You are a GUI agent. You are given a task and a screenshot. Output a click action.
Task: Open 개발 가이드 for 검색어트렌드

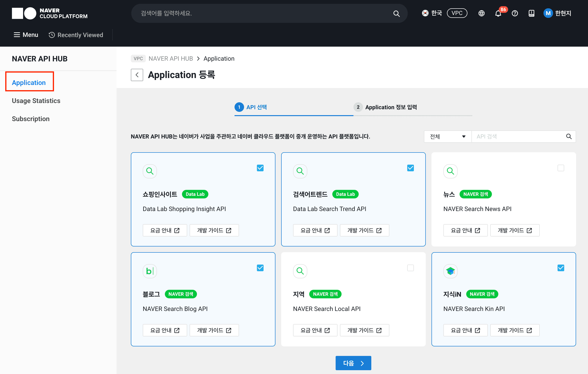(365, 230)
